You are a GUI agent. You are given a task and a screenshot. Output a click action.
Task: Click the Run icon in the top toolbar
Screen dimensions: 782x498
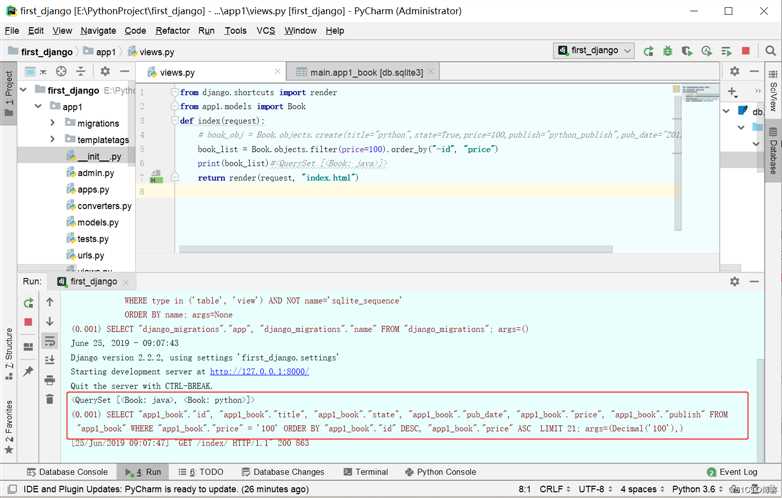pos(648,51)
